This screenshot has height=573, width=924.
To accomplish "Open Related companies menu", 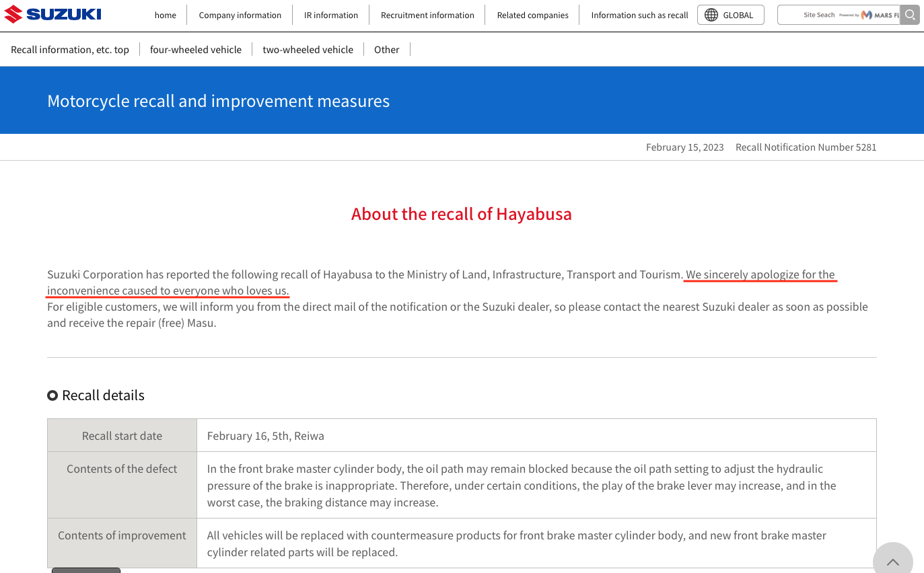I will pos(533,15).
